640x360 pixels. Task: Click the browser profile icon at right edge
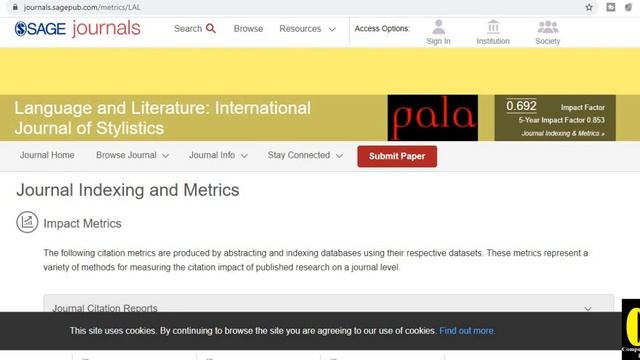point(629,7)
